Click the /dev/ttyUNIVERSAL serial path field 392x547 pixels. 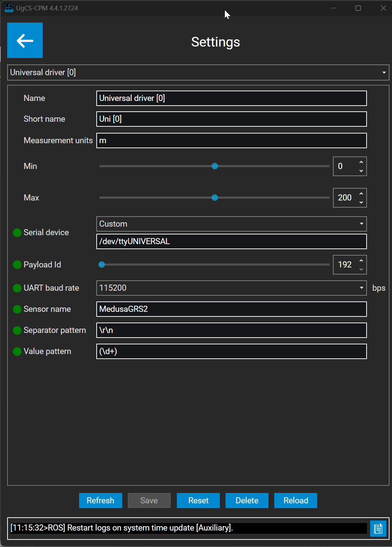pos(231,242)
